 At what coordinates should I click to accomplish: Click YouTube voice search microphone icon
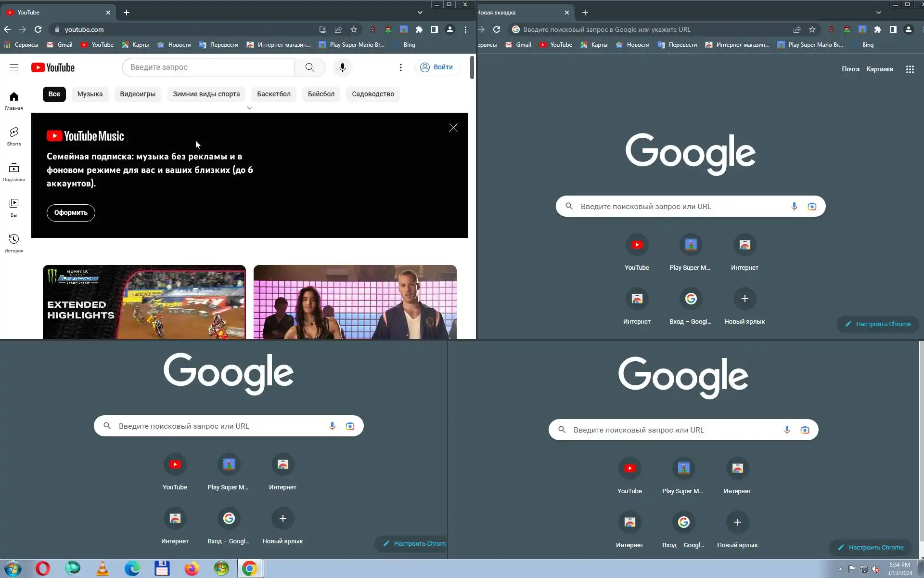[342, 67]
